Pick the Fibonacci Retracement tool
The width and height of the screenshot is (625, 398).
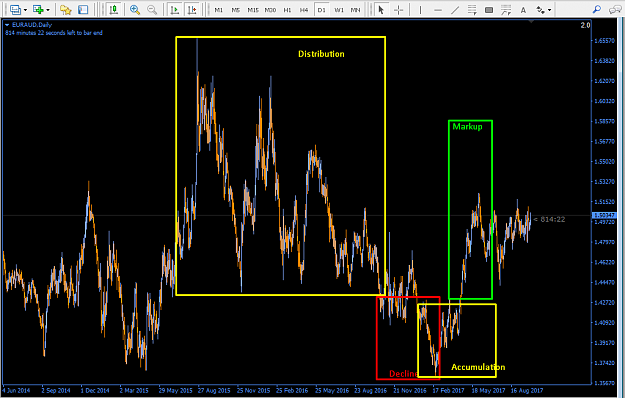(506, 10)
